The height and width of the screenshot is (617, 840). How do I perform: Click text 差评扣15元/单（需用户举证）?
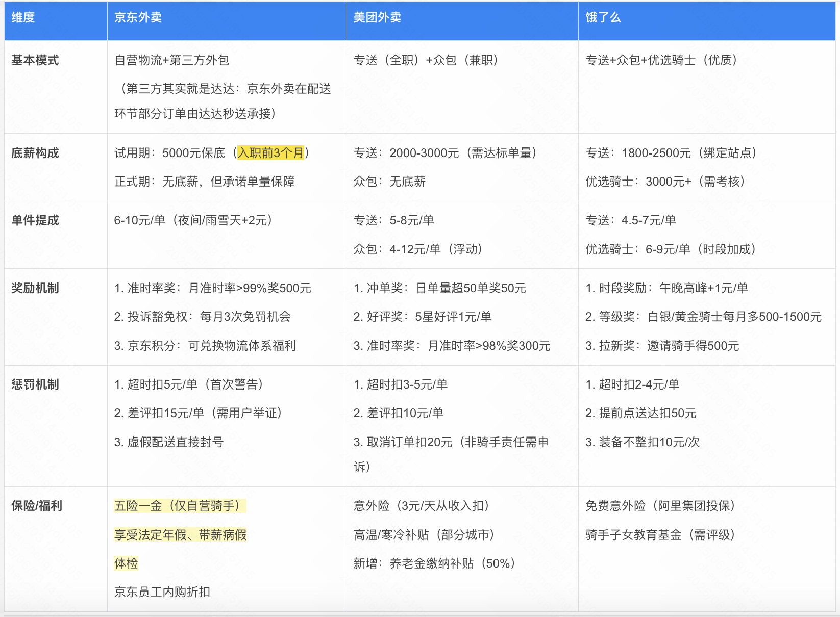pyautogui.click(x=205, y=413)
